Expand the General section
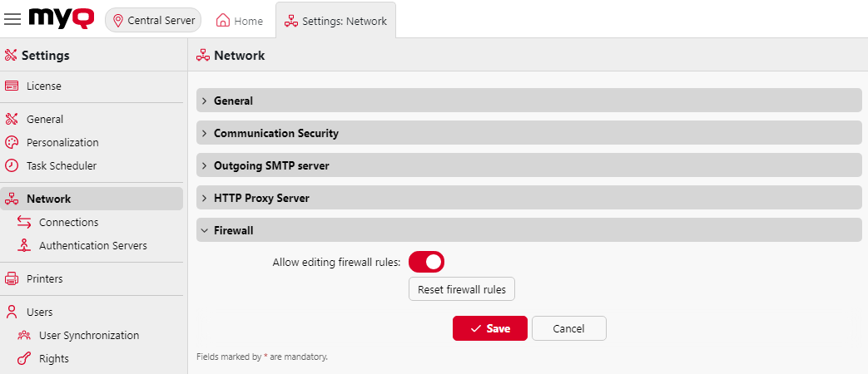Screen dimensions: 868x374 pyautogui.click(x=233, y=101)
